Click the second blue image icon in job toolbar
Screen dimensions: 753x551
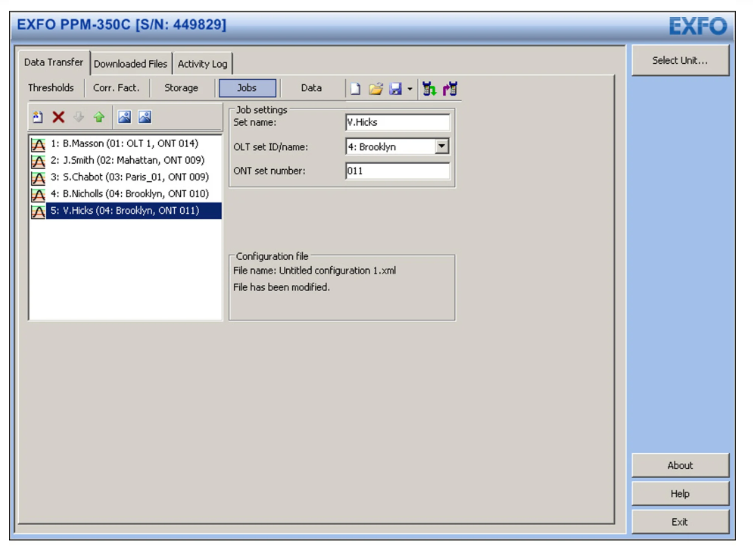point(145,117)
